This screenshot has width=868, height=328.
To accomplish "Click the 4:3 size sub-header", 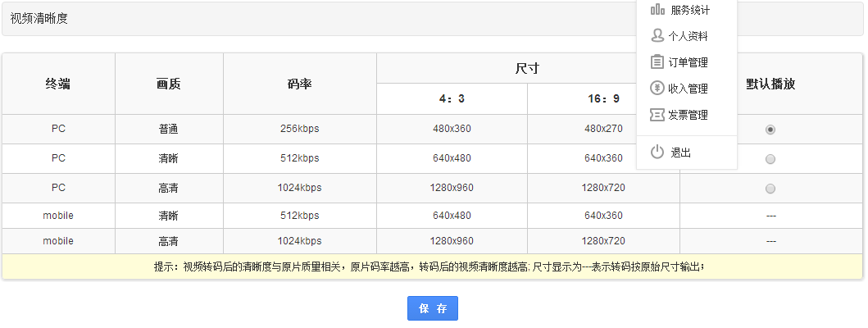I will pyautogui.click(x=452, y=99).
